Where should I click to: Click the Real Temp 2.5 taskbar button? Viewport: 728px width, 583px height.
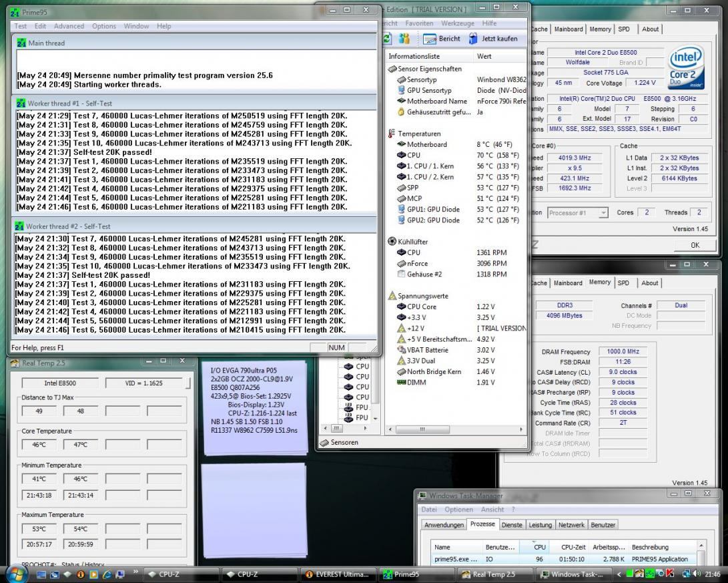click(494, 574)
